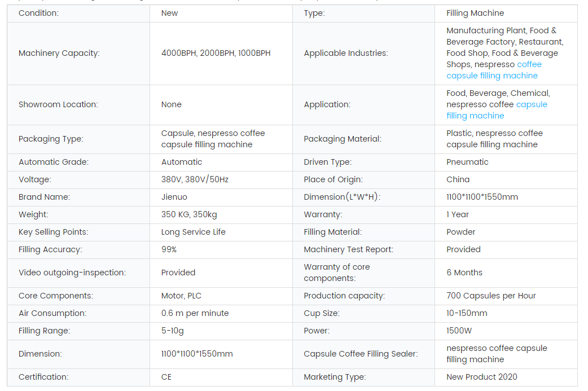Viewport: 588px width, 391px height.
Task: Select the '350 KG, 350kg' weight value
Action: point(189,214)
